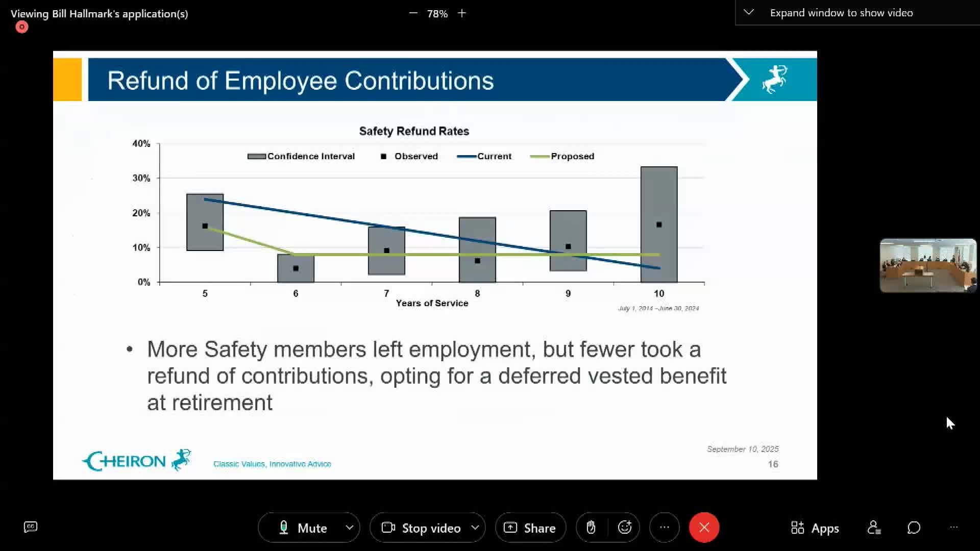Click the Share button

[530, 528]
